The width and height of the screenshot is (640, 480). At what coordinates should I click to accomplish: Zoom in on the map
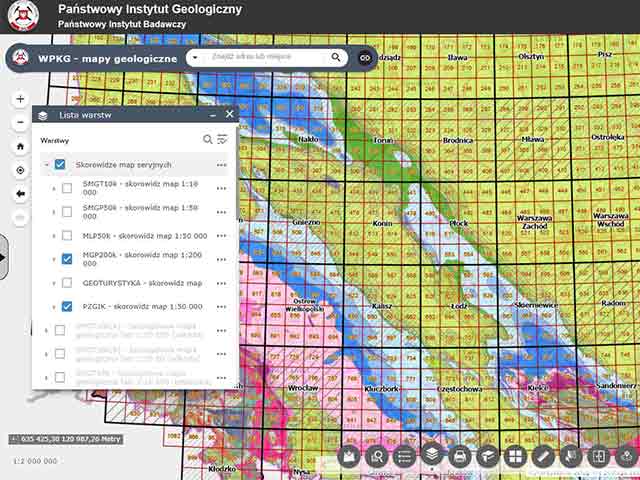[21, 99]
